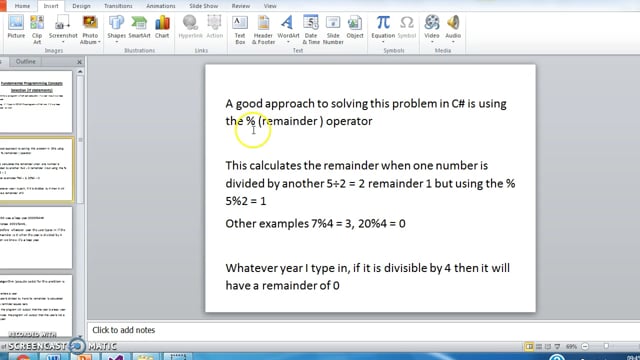Open the Equation dropdown menu
This screenshot has width=640, height=360.
coord(383,42)
